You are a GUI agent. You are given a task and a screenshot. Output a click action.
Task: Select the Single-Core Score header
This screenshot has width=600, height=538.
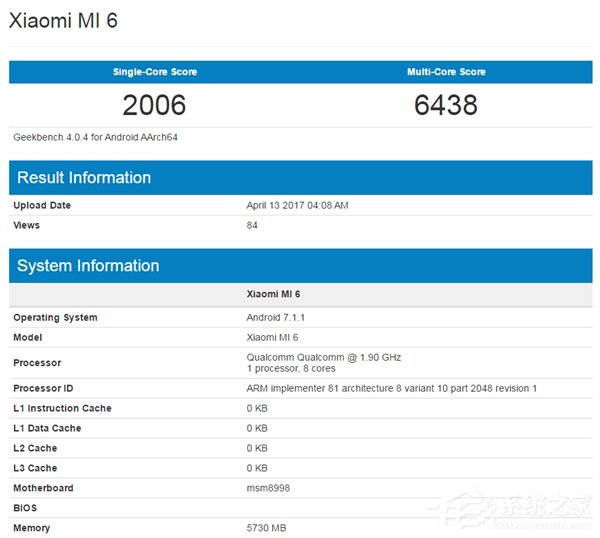click(x=155, y=72)
